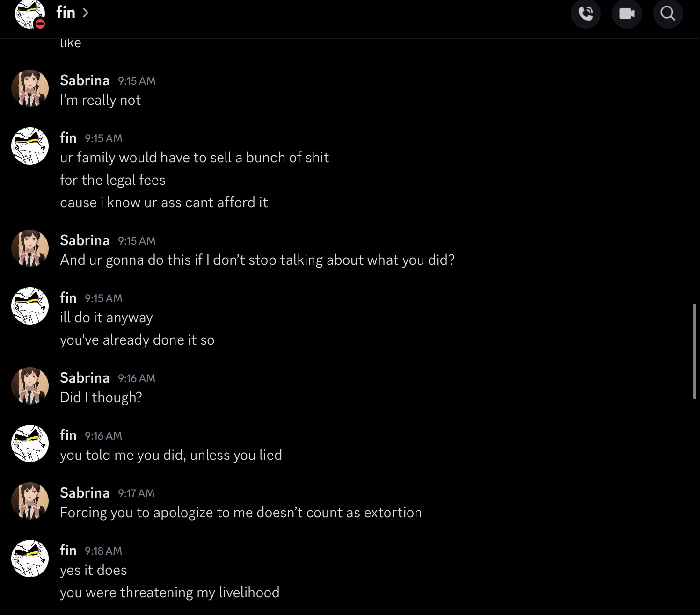Start a voice call with fin
Image resolution: width=700 pixels, height=615 pixels.
click(585, 14)
